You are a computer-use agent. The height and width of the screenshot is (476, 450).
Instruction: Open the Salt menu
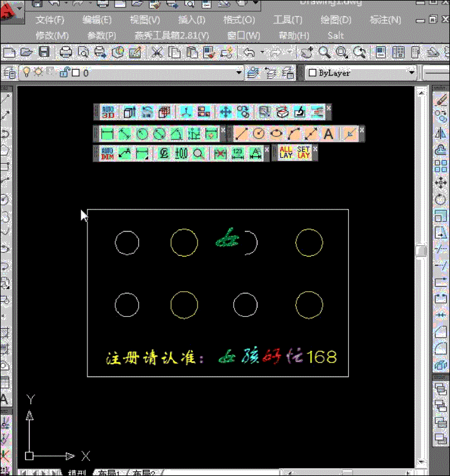click(x=335, y=35)
